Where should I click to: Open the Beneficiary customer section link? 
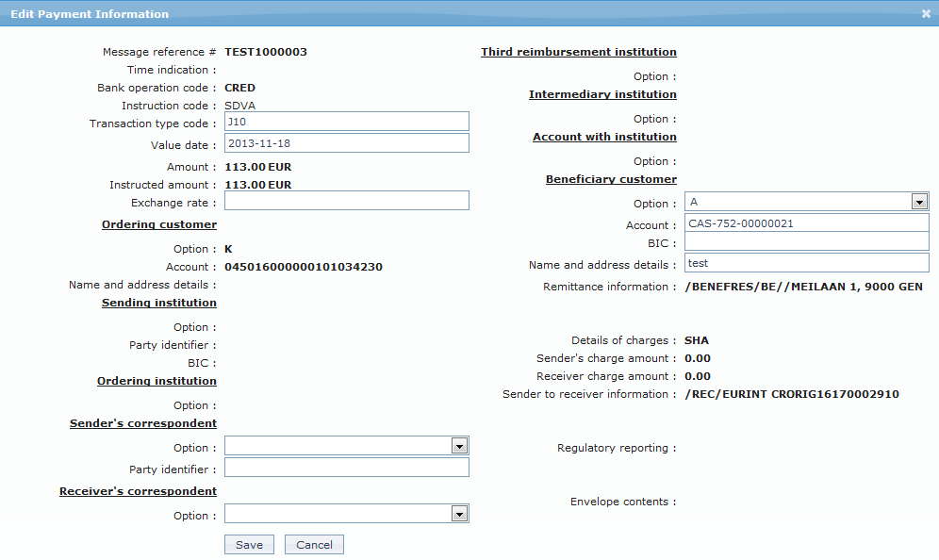click(611, 178)
